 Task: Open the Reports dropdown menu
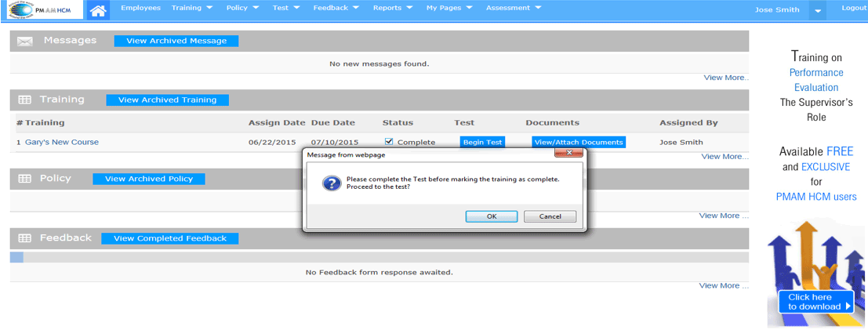coord(393,8)
